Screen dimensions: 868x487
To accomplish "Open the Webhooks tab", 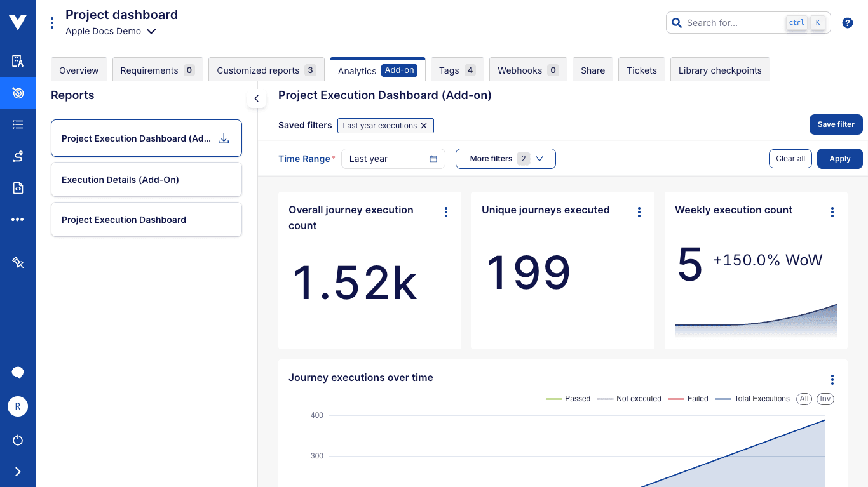I will tap(527, 70).
